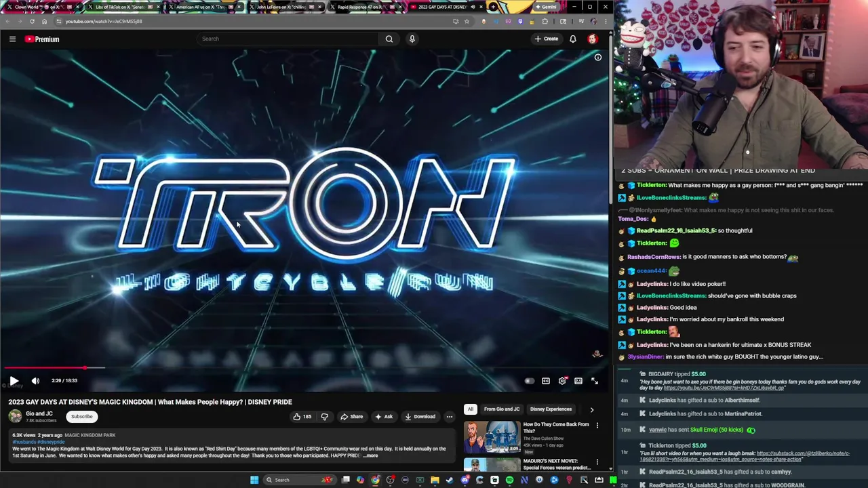The height and width of the screenshot is (488, 868).
Task: Open the Gemini button in Chrome
Action: [545, 7]
